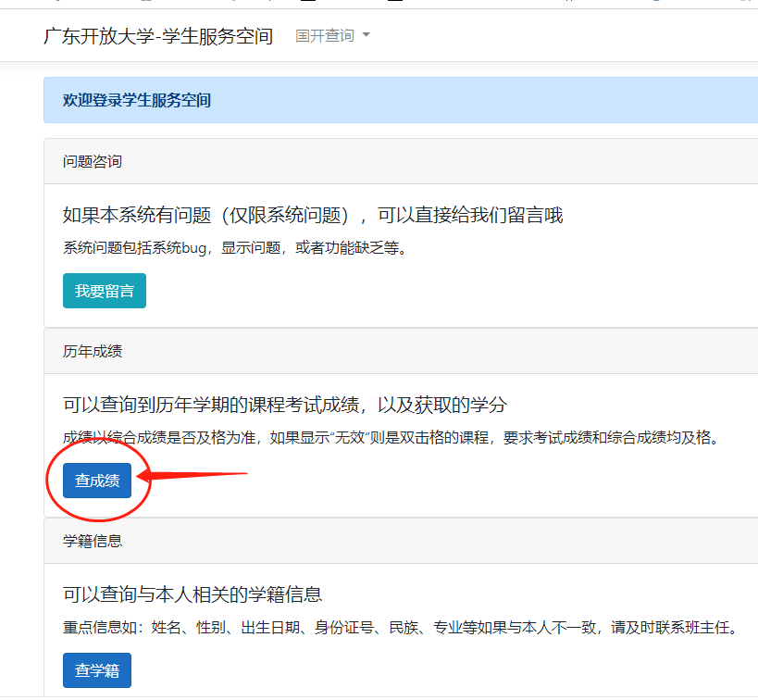Click the 广东开放大学-学生服务空间 site title
758x700 pixels.
click(x=158, y=36)
